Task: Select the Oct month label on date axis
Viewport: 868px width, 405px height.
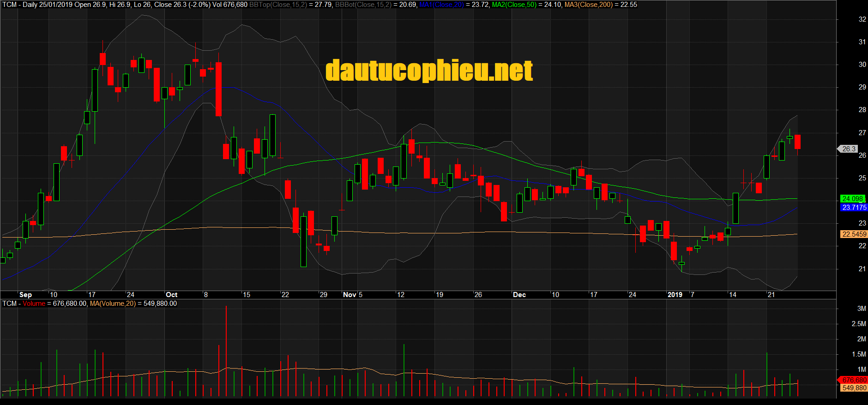Action: [x=171, y=295]
